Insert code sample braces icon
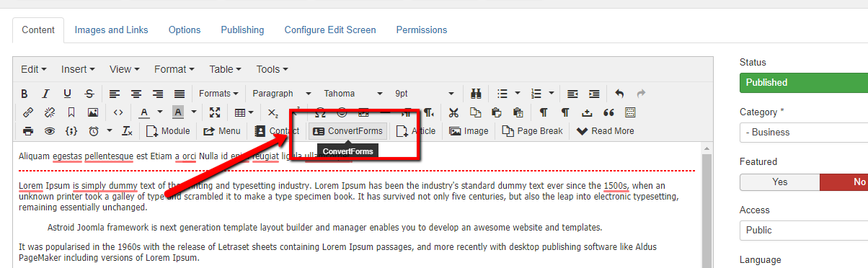 tap(71, 131)
